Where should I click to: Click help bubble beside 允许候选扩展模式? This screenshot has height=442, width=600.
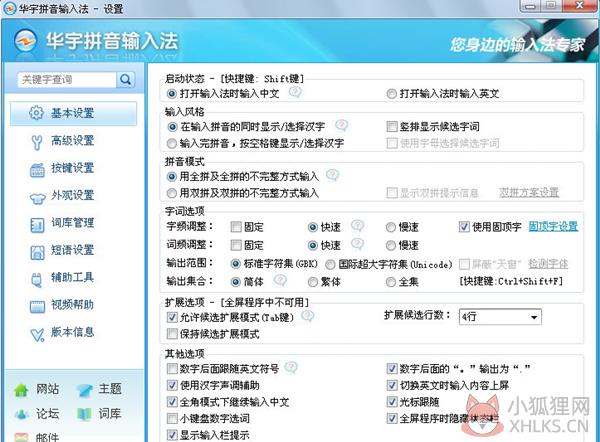pyautogui.click(x=308, y=316)
